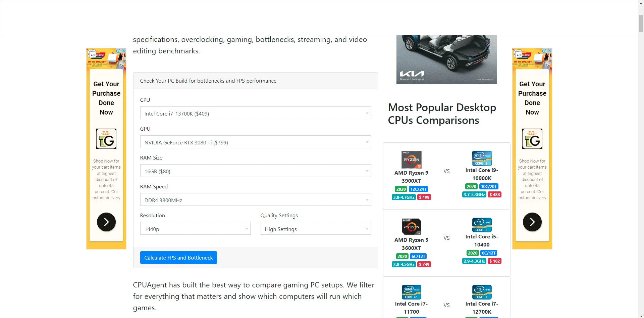Click Get Your Purchase Done Now text in left ad

[106, 98]
